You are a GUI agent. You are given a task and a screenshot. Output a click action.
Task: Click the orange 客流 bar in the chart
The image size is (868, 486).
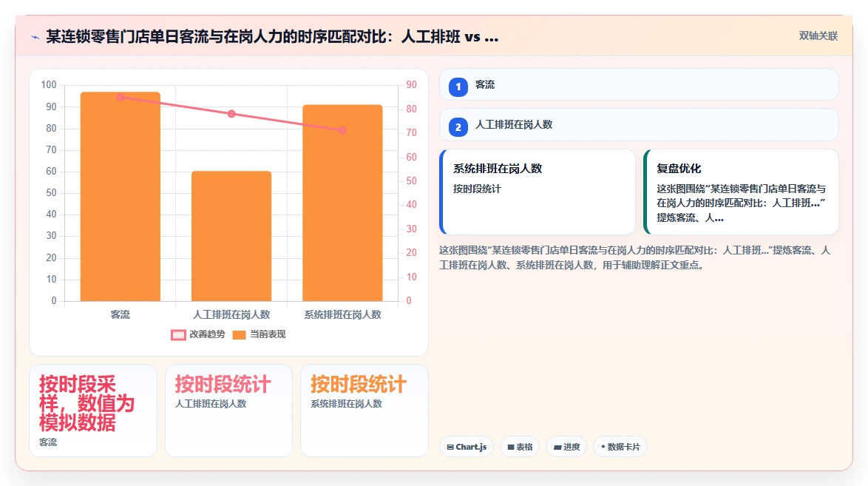tap(120, 197)
